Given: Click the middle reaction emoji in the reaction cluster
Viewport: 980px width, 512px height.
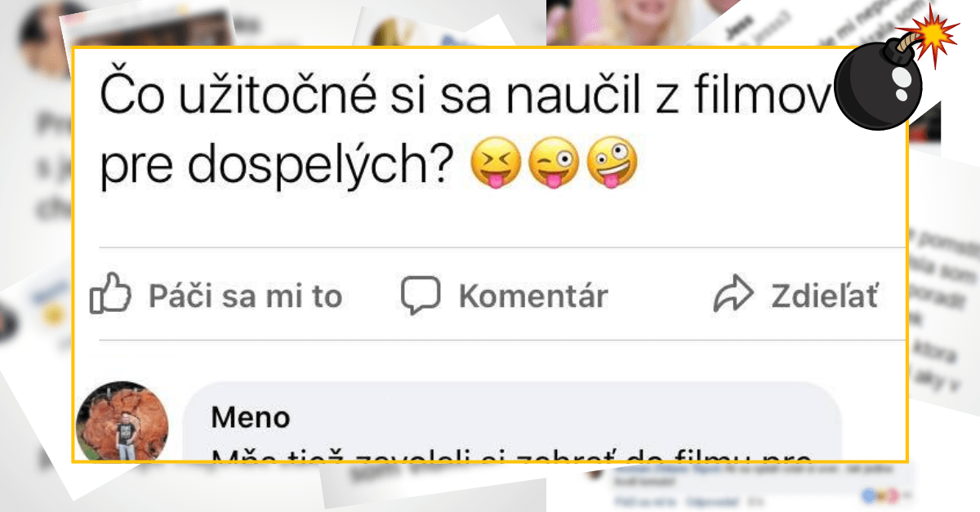Looking at the screenshot, I should pos(880,496).
